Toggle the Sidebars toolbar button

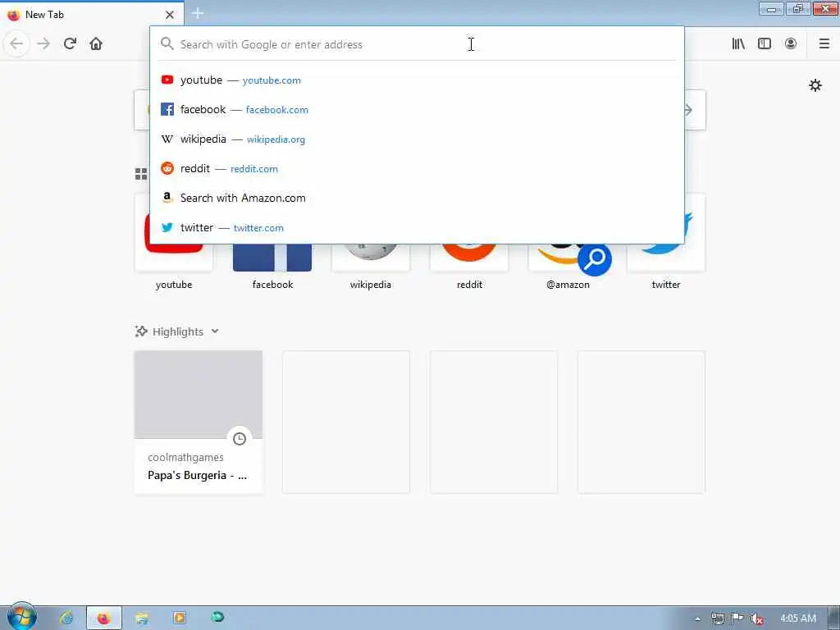pyautogui.click(x=765, y=43)
